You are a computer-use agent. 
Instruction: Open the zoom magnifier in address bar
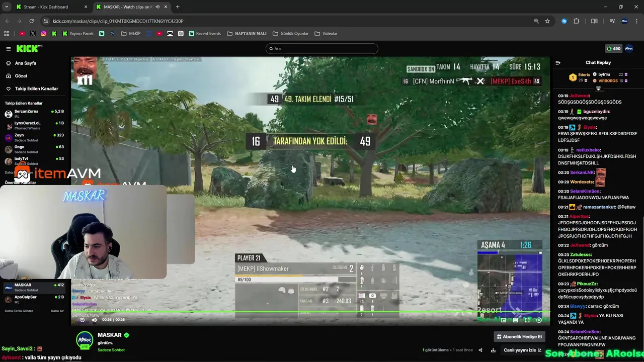536,21
